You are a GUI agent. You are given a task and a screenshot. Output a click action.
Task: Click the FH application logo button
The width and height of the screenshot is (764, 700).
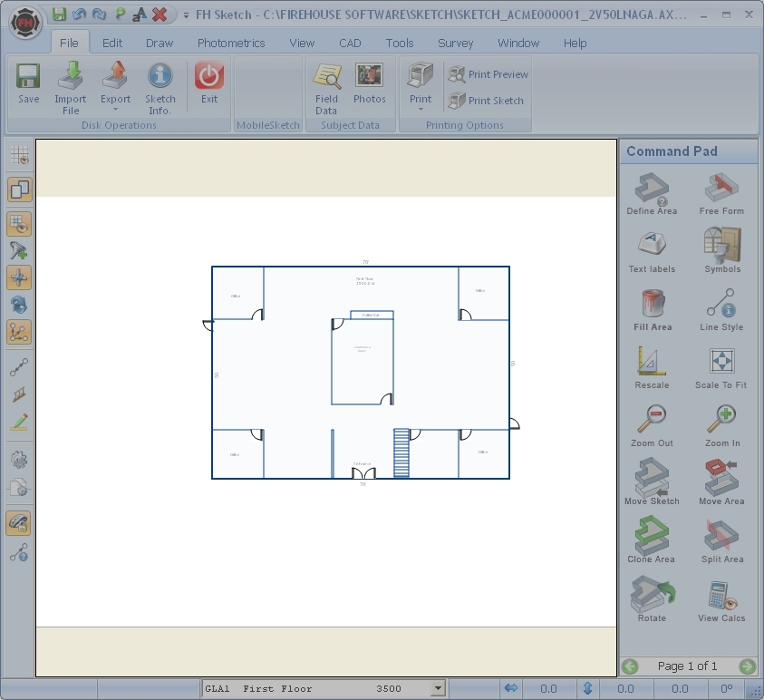[x=24, y=23]
